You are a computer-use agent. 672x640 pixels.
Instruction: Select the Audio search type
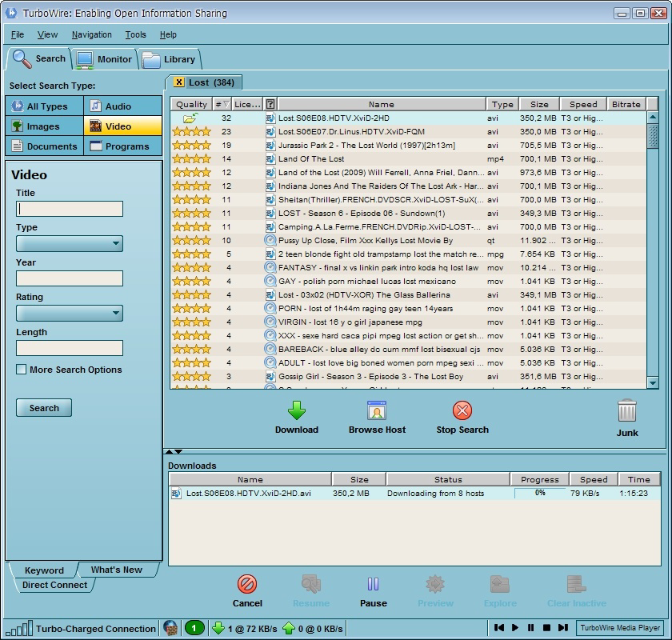coord(123,106)
